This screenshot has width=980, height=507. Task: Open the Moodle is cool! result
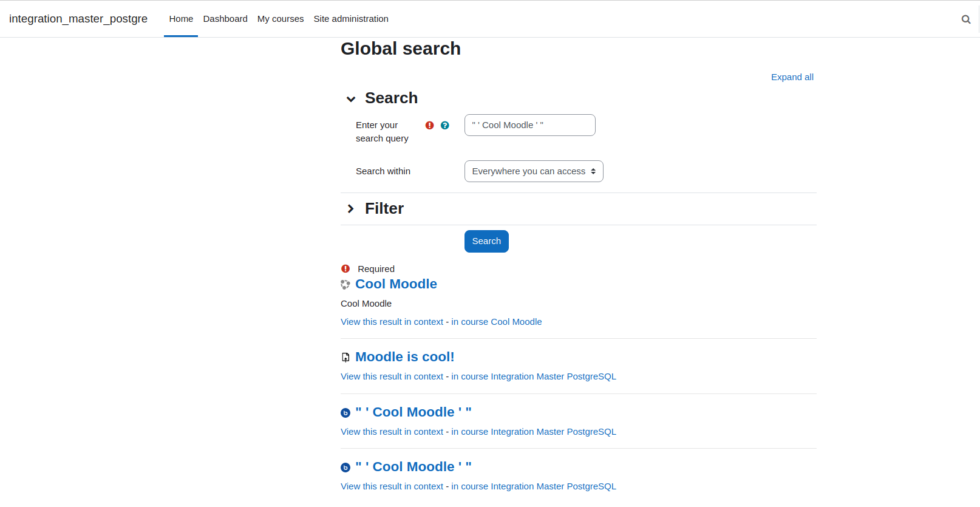[x=404, y=357]
